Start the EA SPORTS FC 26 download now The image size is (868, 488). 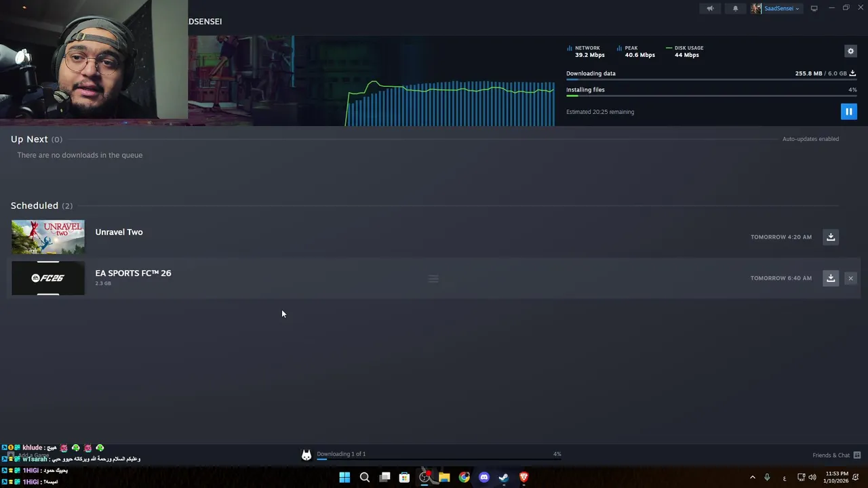(x=831, y=278)
